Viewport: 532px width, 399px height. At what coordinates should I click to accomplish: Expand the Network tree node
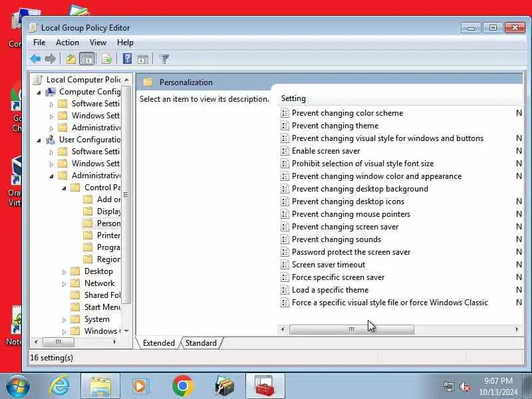(x=64, y=284)
